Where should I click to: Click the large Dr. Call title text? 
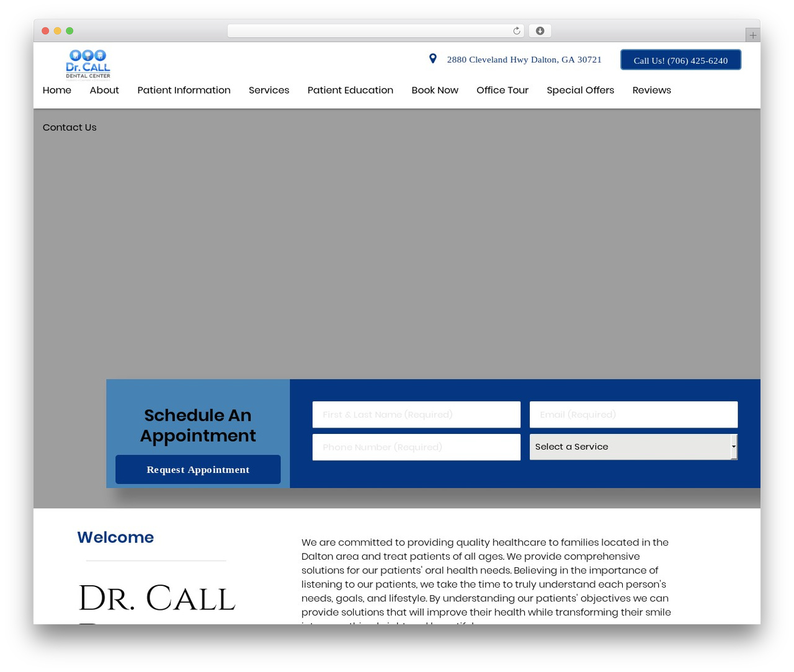click(157, 598)
